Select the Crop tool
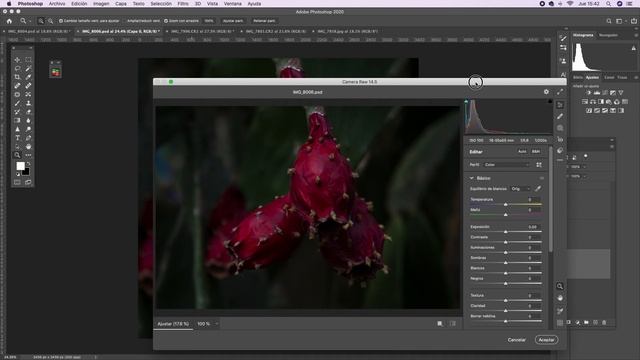The image size is (640, 360). (x=17, y=77)
